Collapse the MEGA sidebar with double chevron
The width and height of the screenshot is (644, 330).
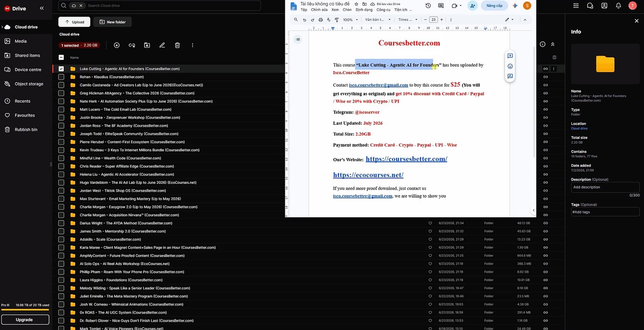42,8
